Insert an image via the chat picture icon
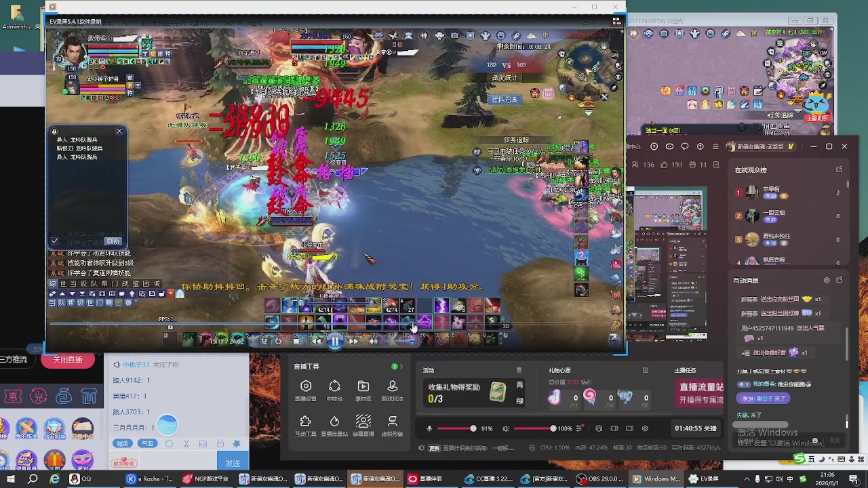Viewport: 868px width, 488px height. click(203, 444)
